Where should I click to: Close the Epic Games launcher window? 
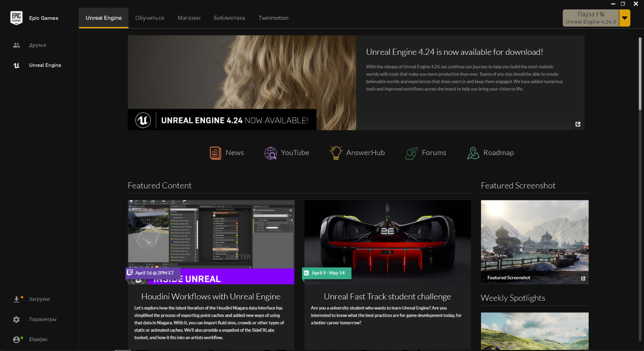[x=636, y=4]
